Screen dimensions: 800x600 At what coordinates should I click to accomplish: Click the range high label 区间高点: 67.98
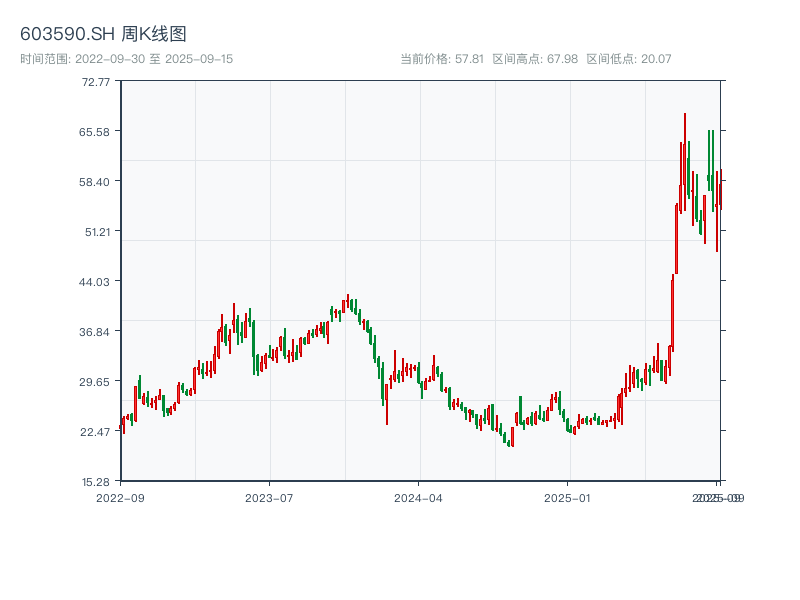535,59
